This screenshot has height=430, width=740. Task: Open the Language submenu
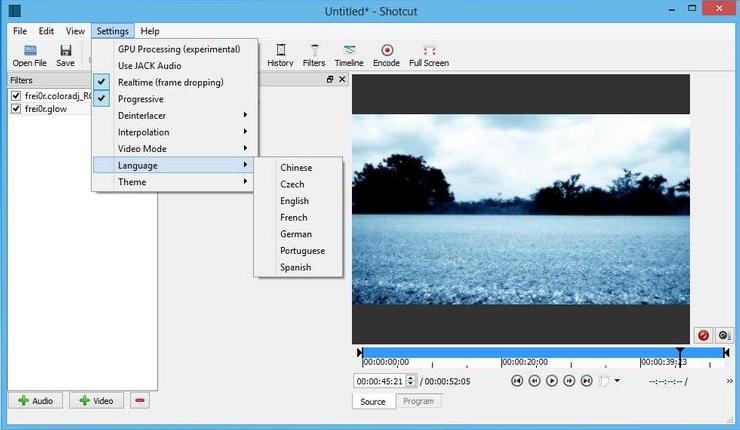pyautogui.click(x=173, y=165)
